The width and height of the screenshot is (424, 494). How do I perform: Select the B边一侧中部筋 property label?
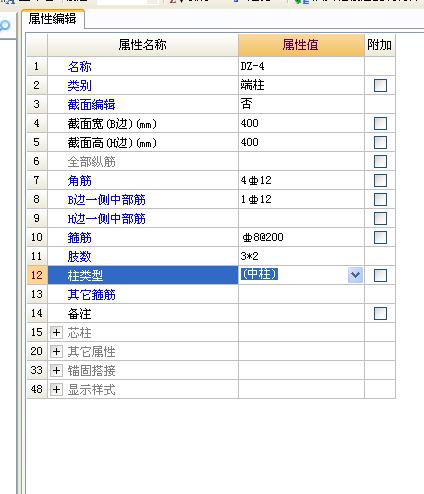click(107, 200)
